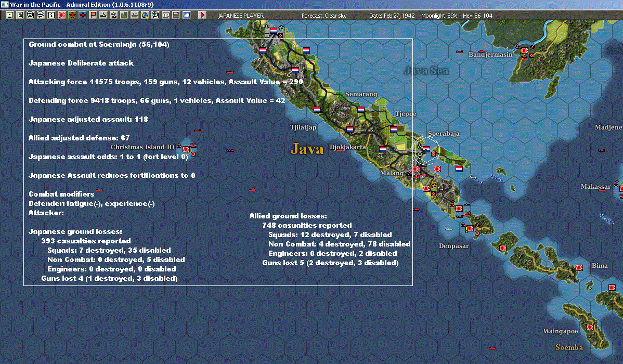
Task: Click the Semarang city label
Action: click(x=361, y=94)
